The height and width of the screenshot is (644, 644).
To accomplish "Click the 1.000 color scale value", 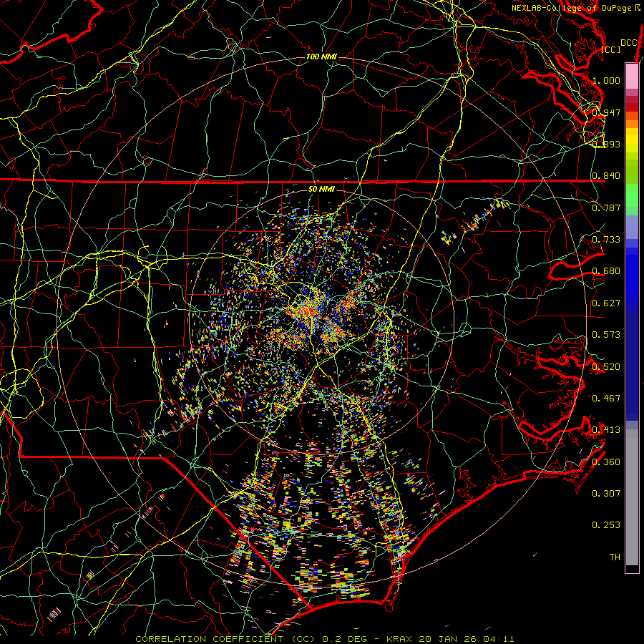I will (606, 80).
